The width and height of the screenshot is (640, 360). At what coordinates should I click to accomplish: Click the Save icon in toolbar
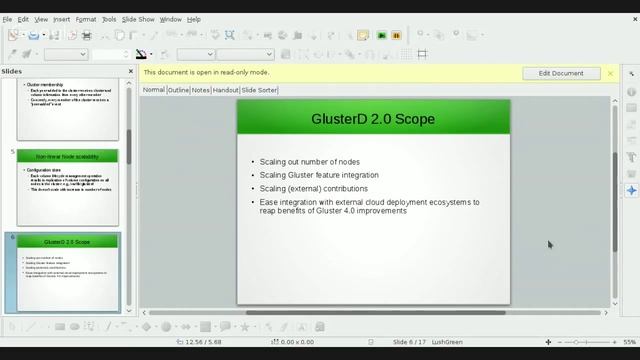[54, 35]
